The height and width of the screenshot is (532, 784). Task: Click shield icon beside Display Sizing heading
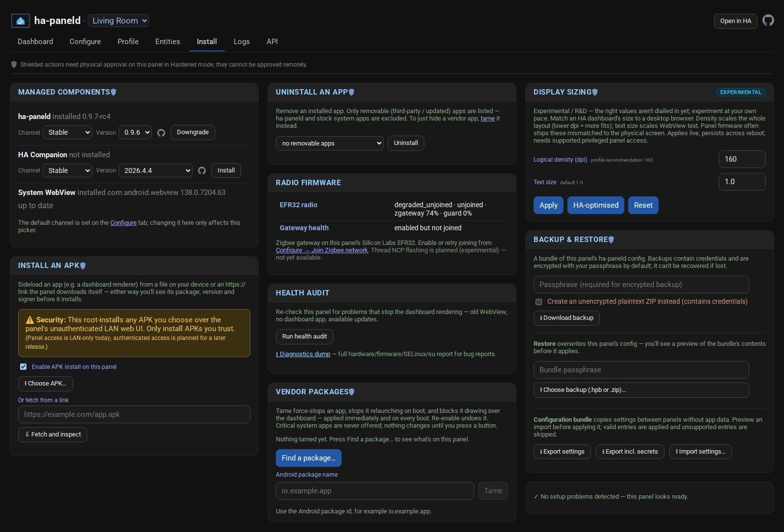click(x=595, y=92)
